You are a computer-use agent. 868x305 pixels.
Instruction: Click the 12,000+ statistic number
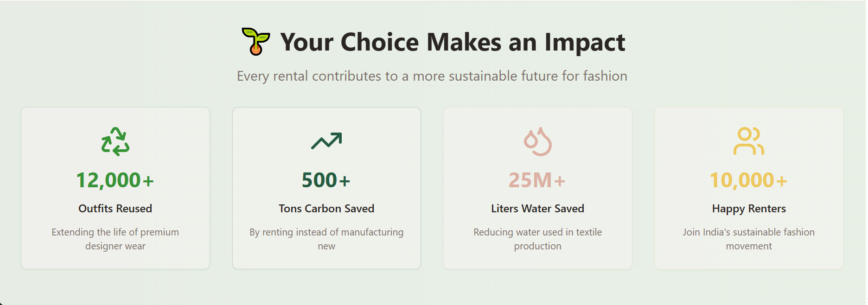pos(115,180)
